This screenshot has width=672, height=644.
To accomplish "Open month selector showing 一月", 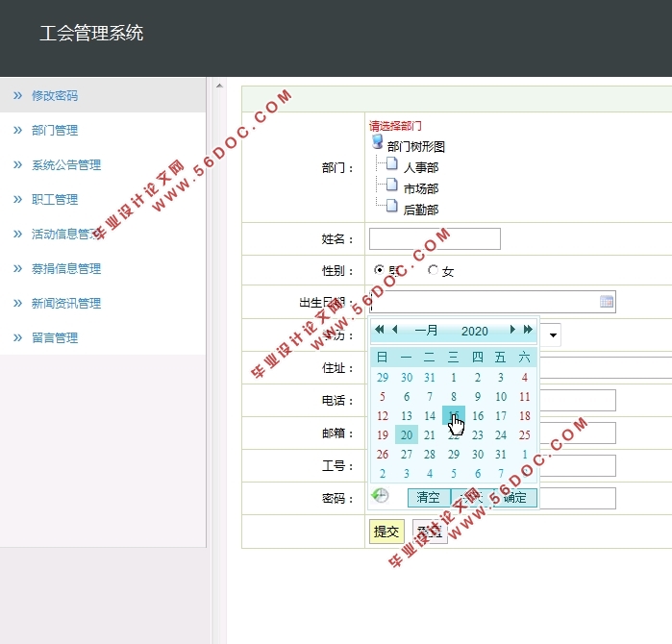I will 427,331.
